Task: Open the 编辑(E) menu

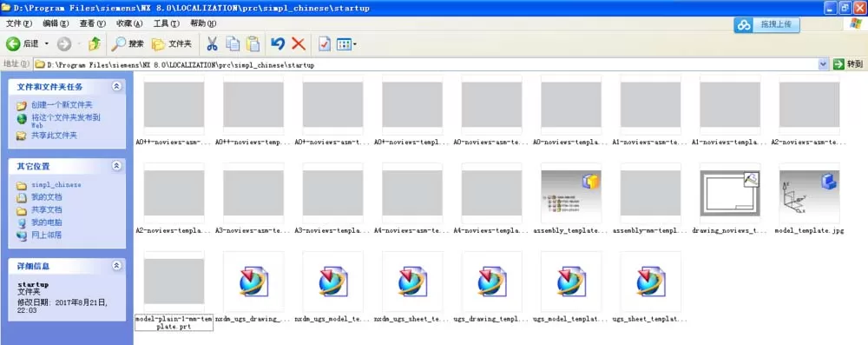Action: [56, 23]
